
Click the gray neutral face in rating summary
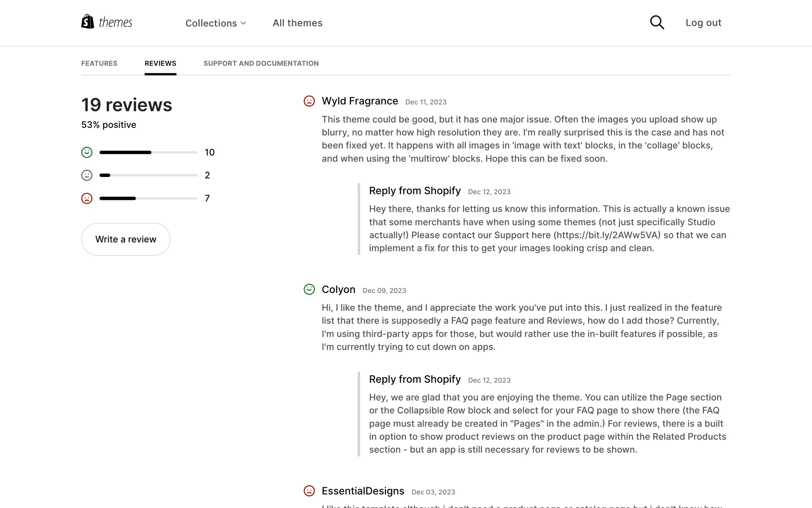click(87, 175)
